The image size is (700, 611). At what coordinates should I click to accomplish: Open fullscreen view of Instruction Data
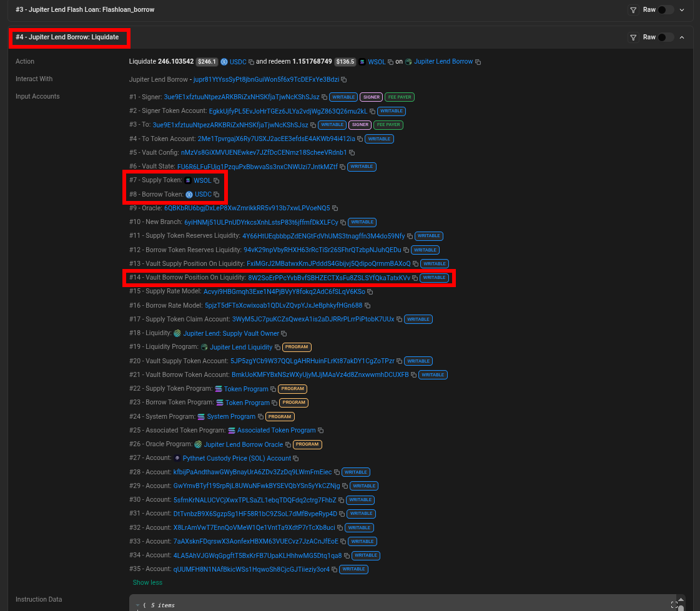click(x=674, y=605)
